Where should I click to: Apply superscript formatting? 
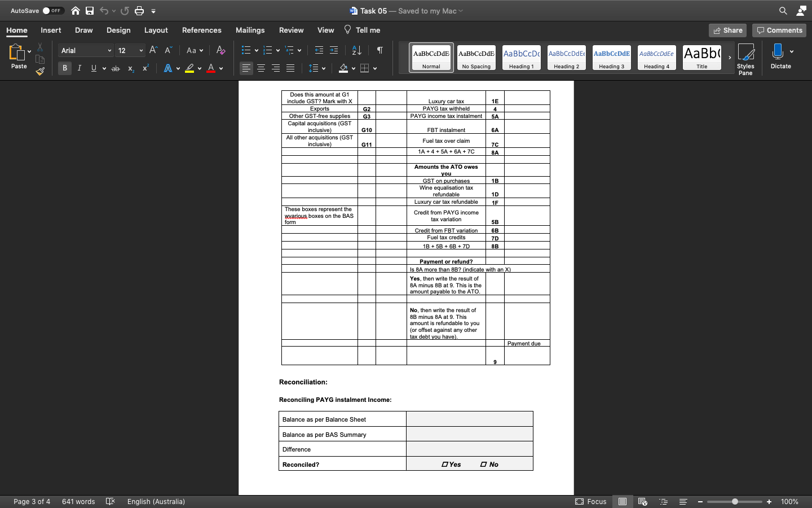pos(145,68)
